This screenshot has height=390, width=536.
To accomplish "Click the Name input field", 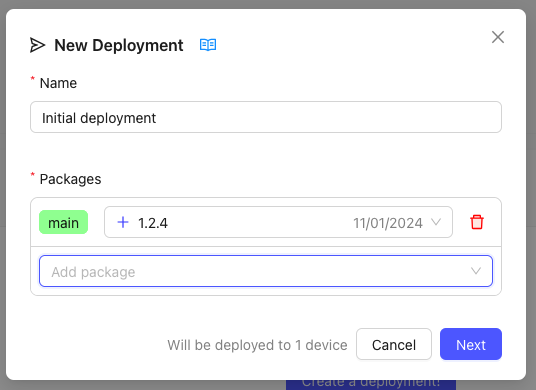I will coord(266,117).
